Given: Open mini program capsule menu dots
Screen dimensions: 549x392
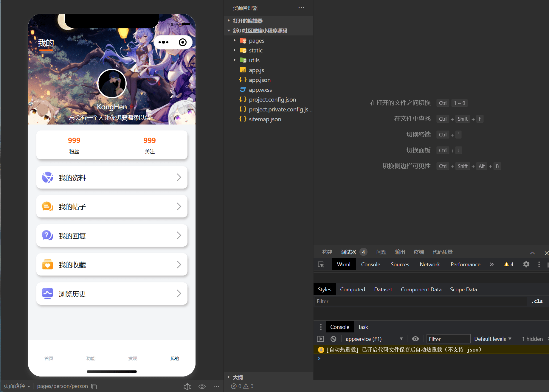Looking at the screenshot, I should (x=163, y=42).
